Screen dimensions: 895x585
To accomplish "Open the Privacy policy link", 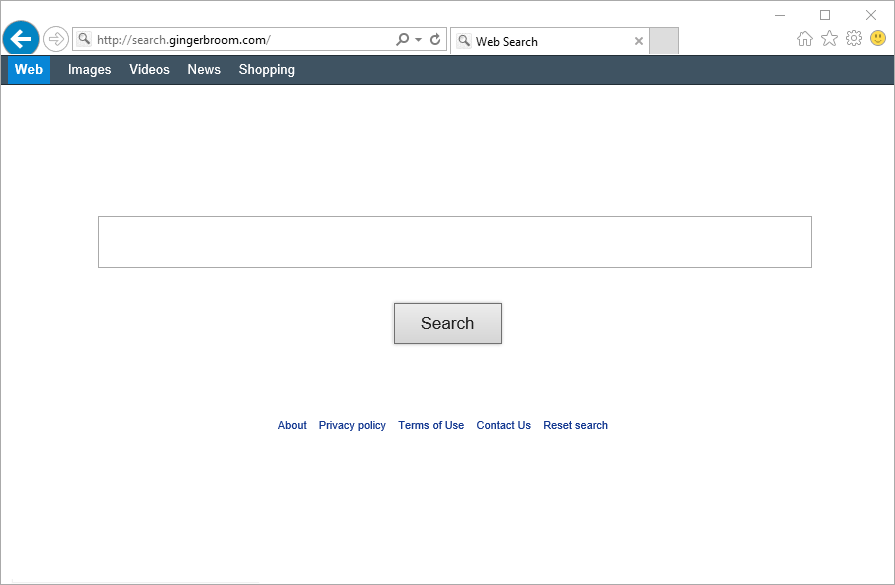I will pyautogui.click(x=352, y=425).
